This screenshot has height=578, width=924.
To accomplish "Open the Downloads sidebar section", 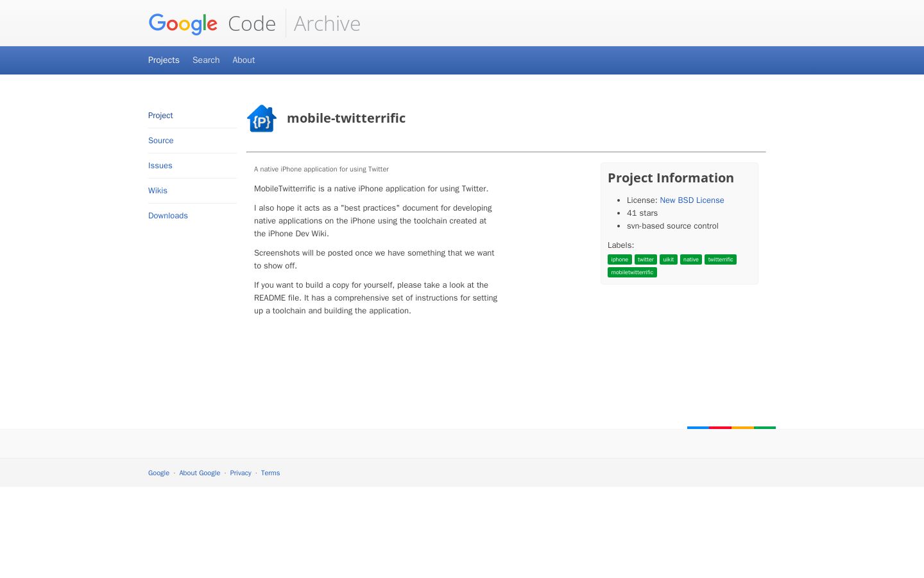I will pyautogui.click(x=168, y=216).
